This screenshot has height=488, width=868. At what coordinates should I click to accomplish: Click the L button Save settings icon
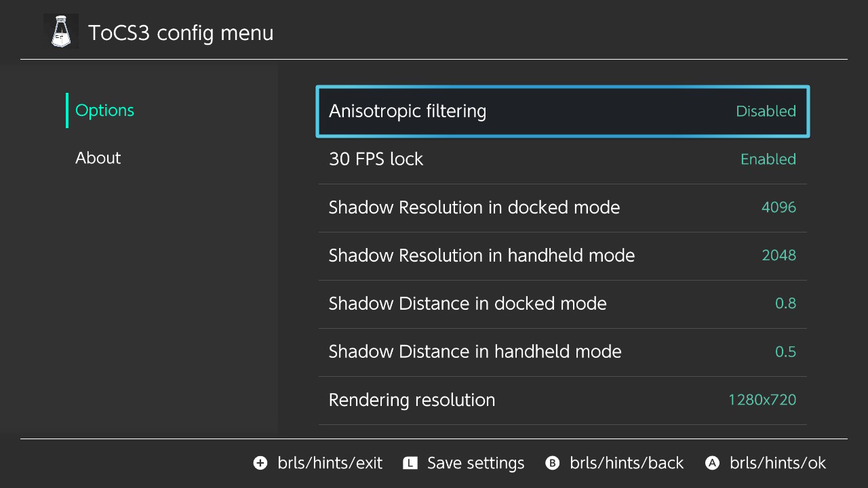click(410, 463)
